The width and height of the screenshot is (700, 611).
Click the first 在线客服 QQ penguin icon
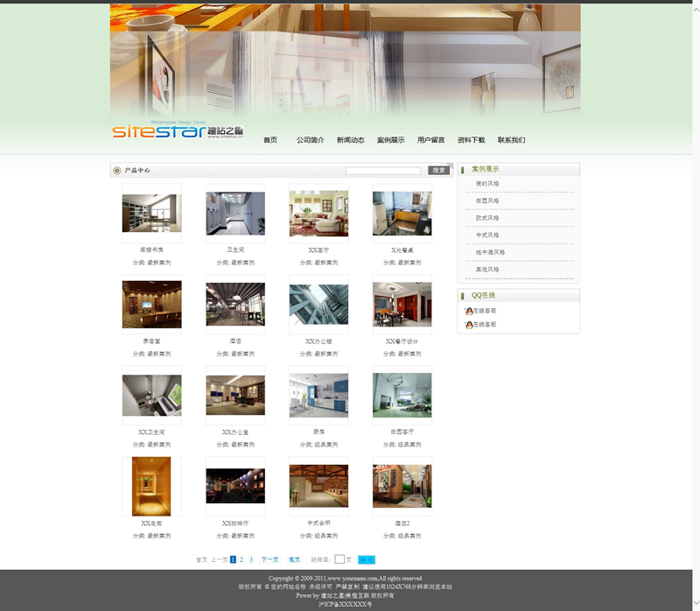[469, 311]
